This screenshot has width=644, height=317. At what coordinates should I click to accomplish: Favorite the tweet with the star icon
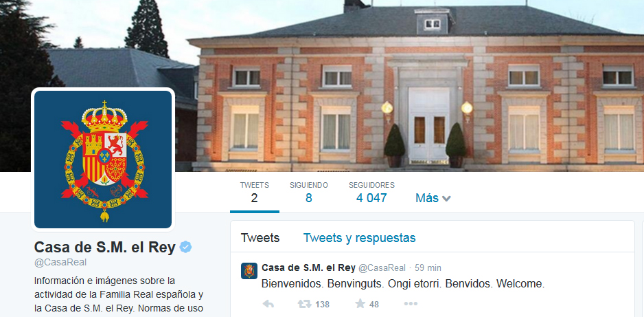coord(360,304)
